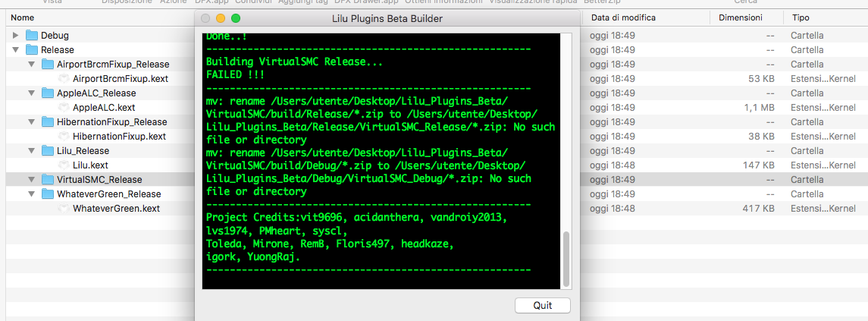Select VirtualSMC_Release folder icon
Screen dimensions: 868x321
pos(48,180)
